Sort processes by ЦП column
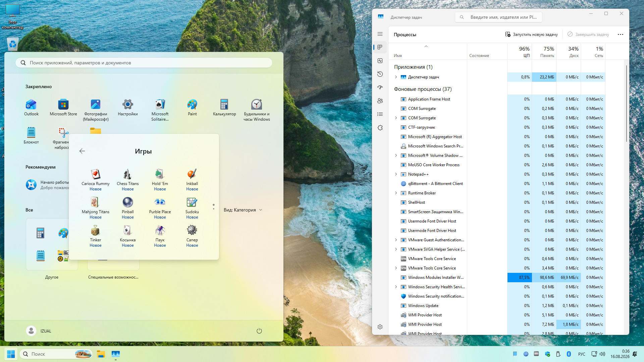Screen dimensions: 644x362 pos(520,52)
